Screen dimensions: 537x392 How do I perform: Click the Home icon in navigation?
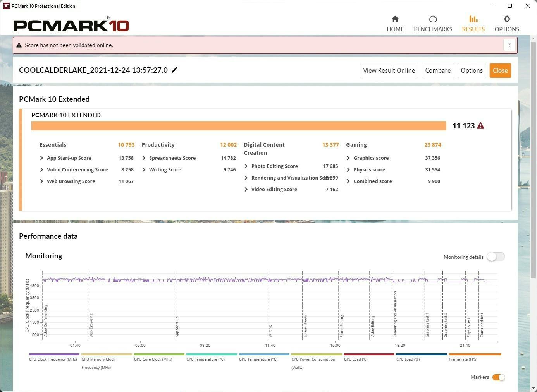point(395,19)
